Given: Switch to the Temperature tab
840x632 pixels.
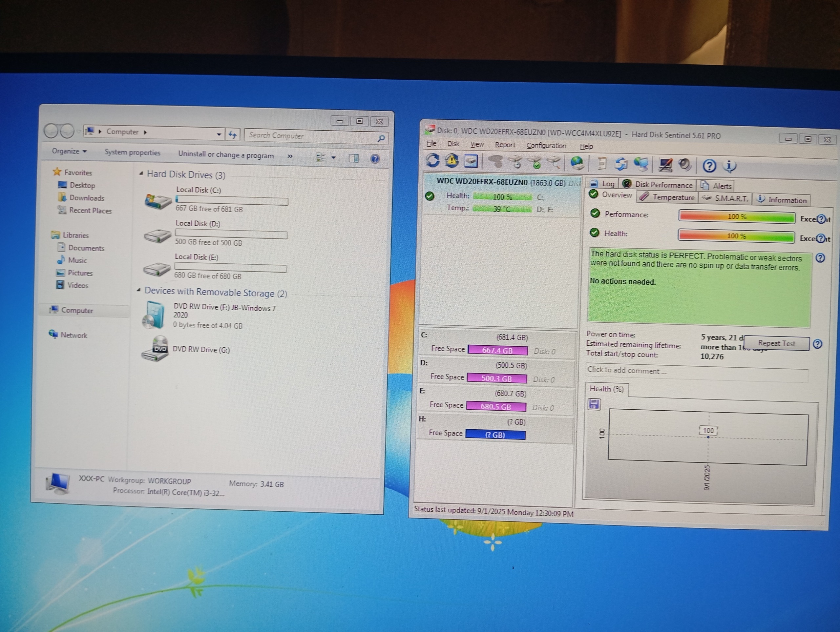Looking at the screenshot, I should click(x=667, y=197).
